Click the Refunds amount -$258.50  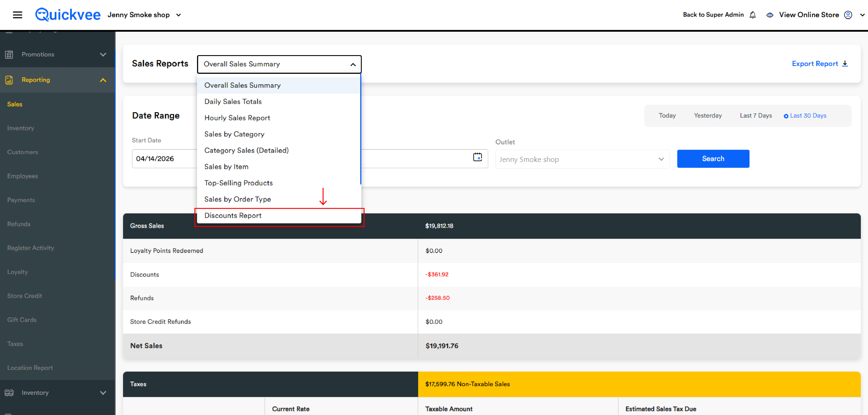pyautogui.click(x=437, y=298)
